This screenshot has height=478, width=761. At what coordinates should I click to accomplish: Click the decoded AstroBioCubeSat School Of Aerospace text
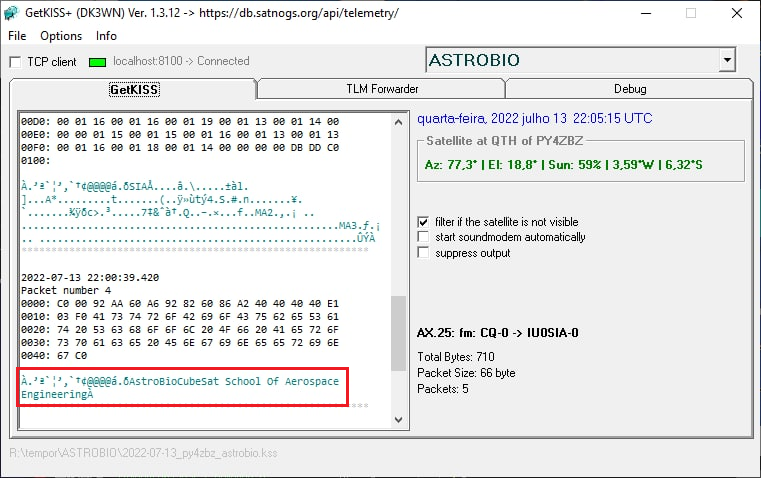coord(180,388)
